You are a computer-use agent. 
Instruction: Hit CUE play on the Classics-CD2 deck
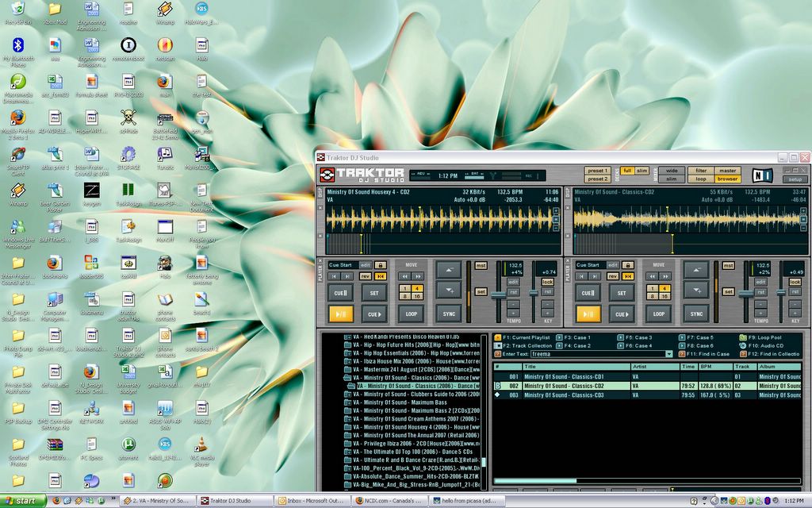click(x=622, y=314)
